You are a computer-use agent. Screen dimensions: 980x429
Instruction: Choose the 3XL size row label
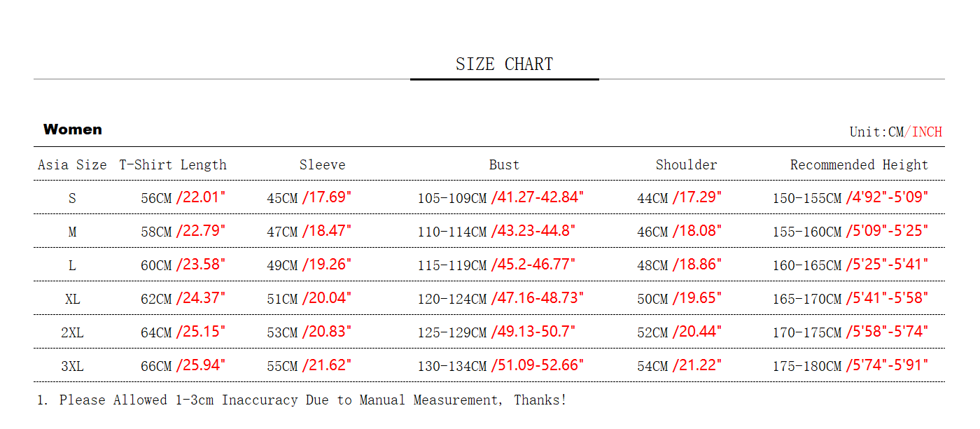click(72, 366)
